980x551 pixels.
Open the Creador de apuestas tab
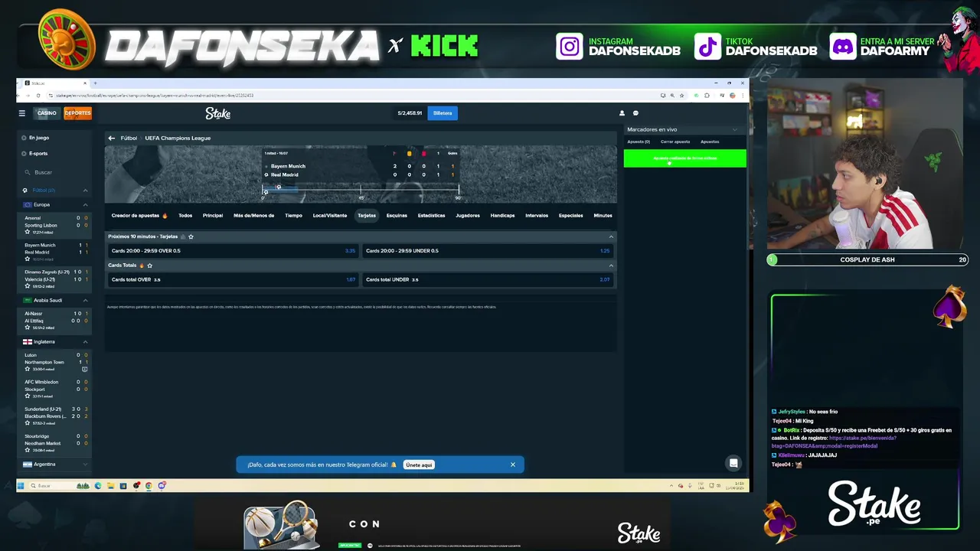(x=139, y=216)
